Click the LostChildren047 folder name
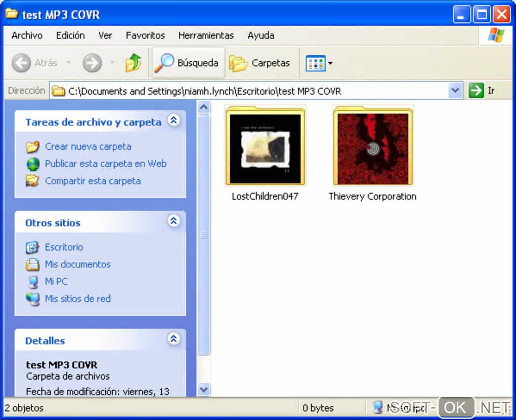 tap(265, 196)
